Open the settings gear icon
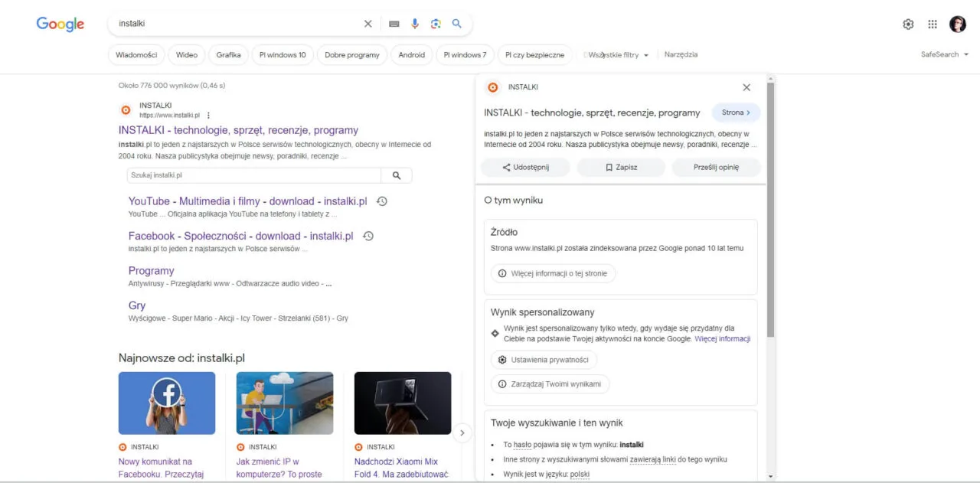Image resolution: width=980 pixels, height=483 pixels. pos(908,24)
